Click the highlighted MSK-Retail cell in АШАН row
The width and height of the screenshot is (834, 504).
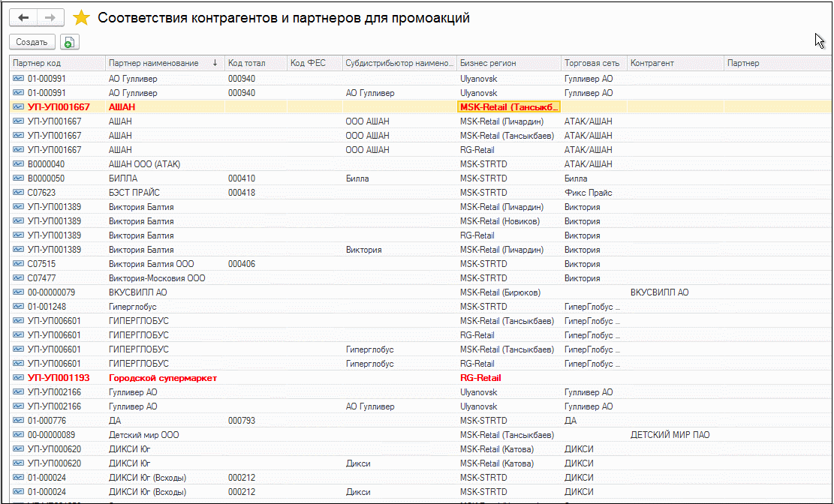(509, 107)
